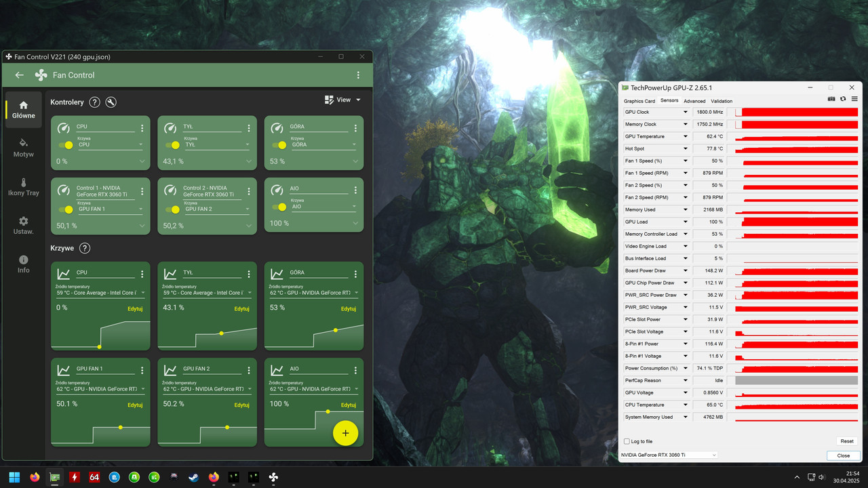This screenshot has height=488, width=868.
Task: Open the NVIDIA GeForce RTX 3060 Ti device dropdown
Action: pyautogui.click(x=669, y=455)
